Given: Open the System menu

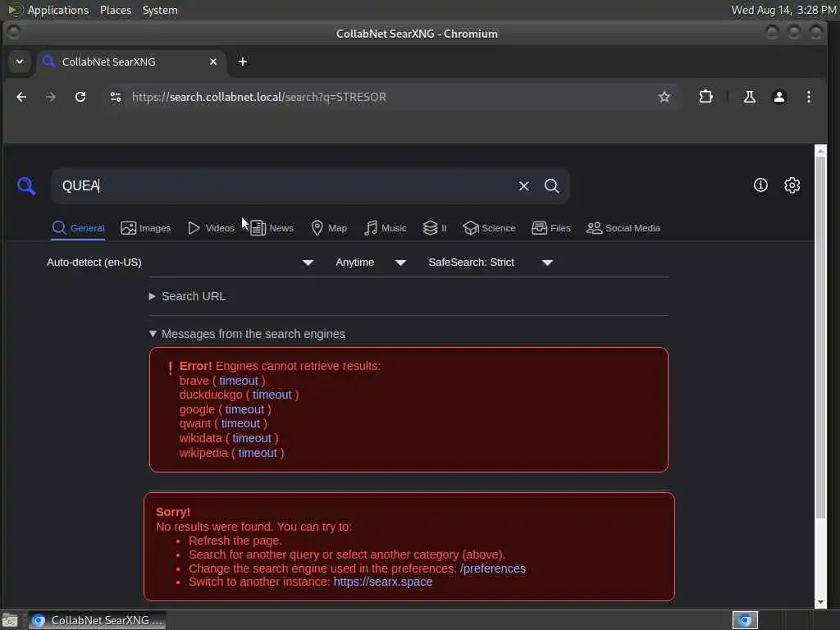Looking at the screenshot, I should [x=160, y=10].
